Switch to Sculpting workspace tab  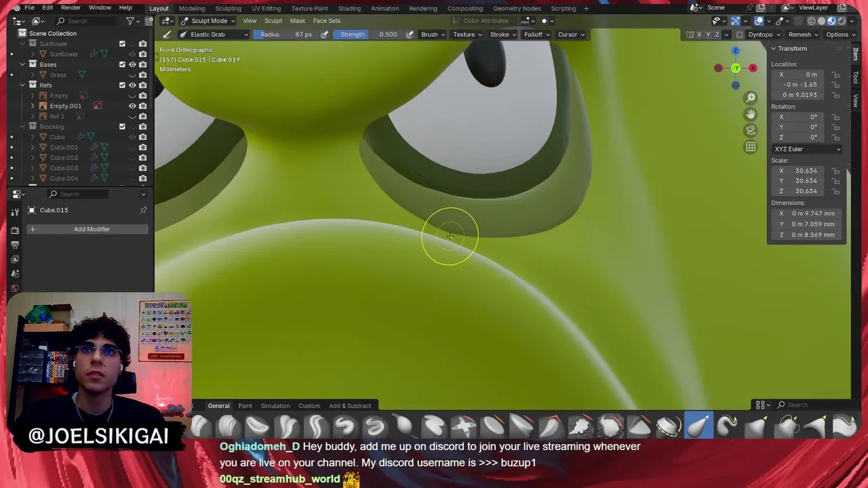tap(228, 8)
